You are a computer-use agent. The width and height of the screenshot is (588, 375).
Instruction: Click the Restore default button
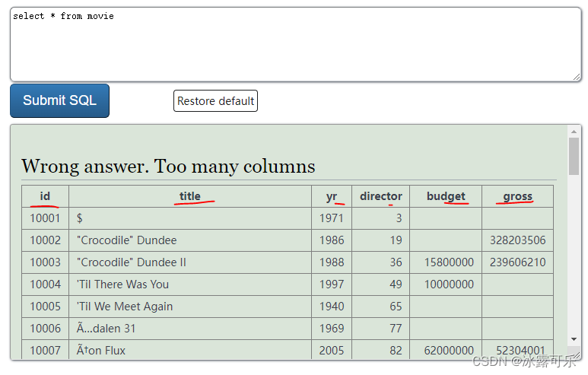click(215, 101)
